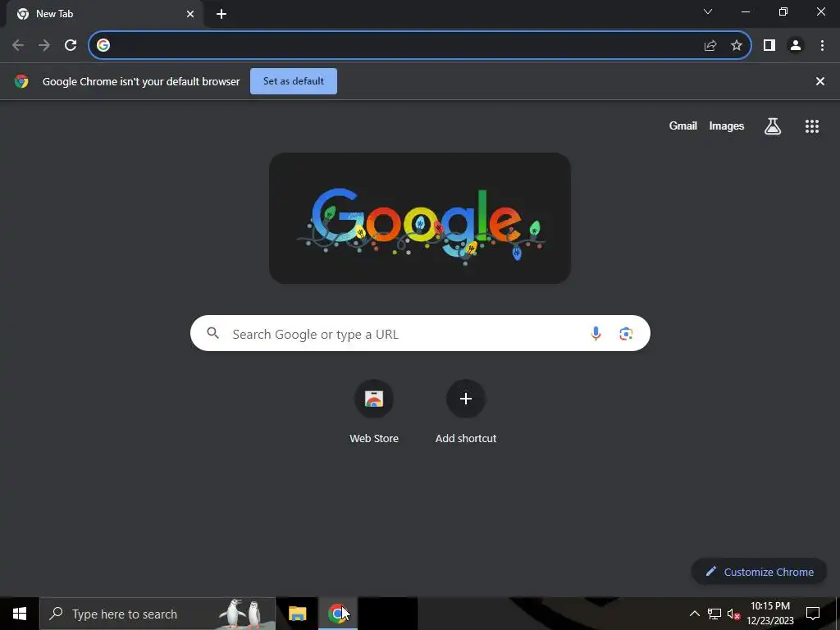
Task: Click Customize Chrome button
Action: tap(759, 572)
